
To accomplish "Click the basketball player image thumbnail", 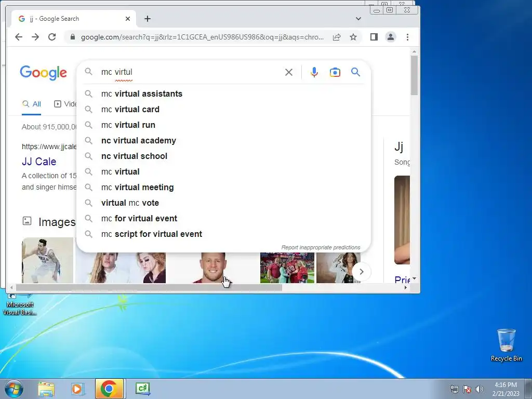I will 47,260.
